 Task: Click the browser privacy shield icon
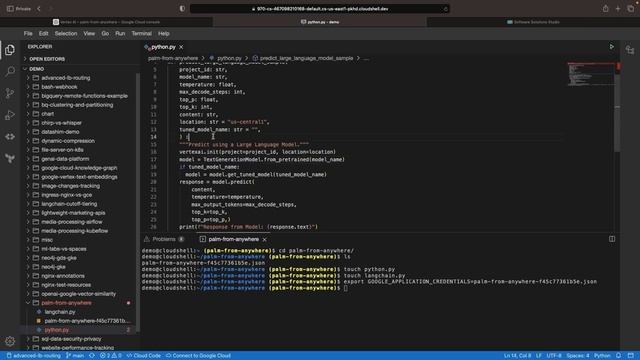tap(182, 9)
